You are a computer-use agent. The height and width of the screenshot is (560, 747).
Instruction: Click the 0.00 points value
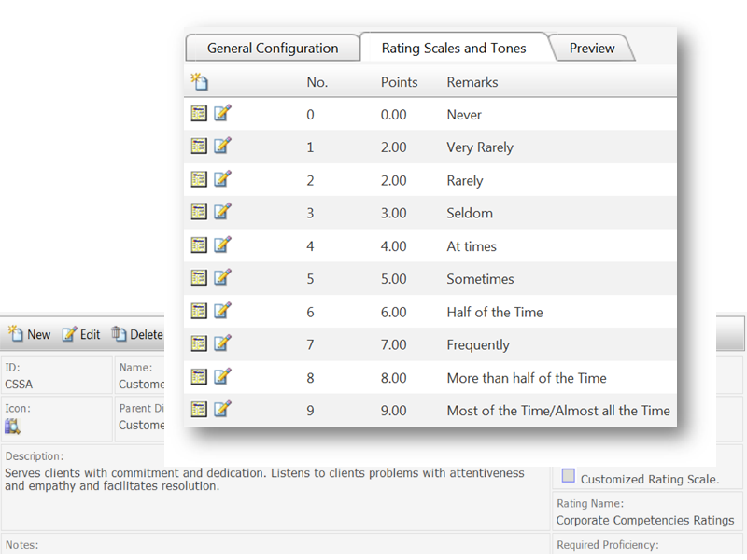393,115
